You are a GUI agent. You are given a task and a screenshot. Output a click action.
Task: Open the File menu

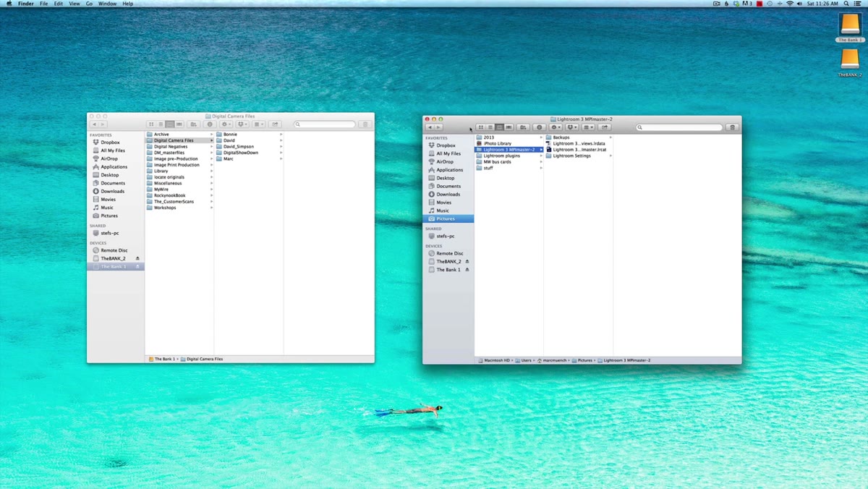44,4
